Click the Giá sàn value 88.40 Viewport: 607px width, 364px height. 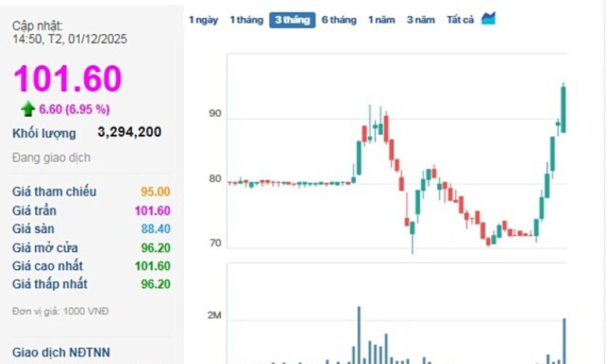pyautogui.click(x=156, y=229)
